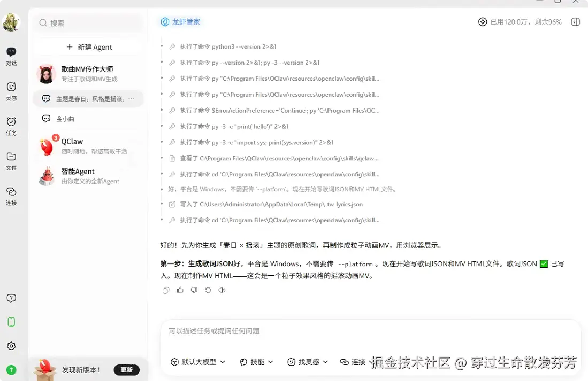
Task: Click log entry 查看了 C:\Program Files\QClaw
Action: pos(279,159)
